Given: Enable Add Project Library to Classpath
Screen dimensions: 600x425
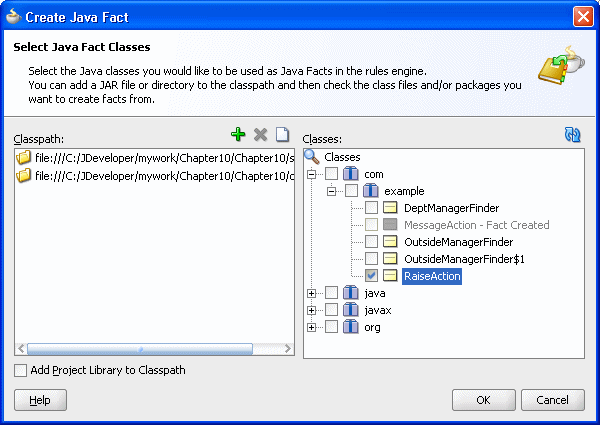Looking at the screenshot, I should point(20,370).
